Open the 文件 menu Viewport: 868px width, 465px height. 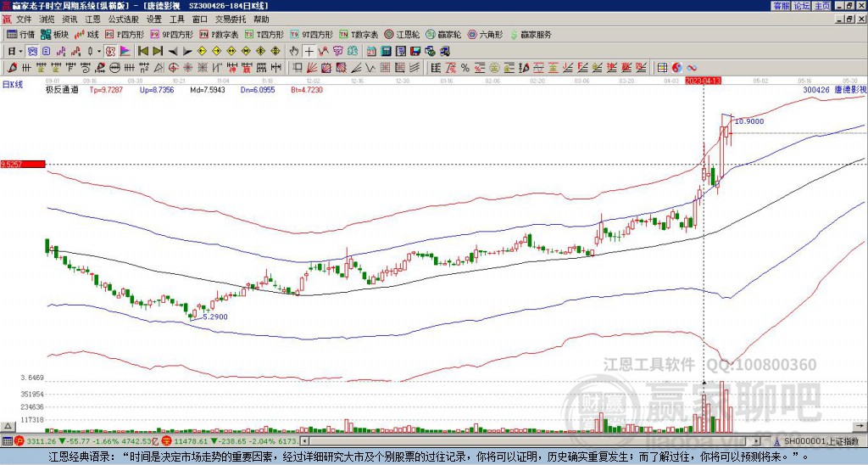pyautogui.click(x=24, y=20)
